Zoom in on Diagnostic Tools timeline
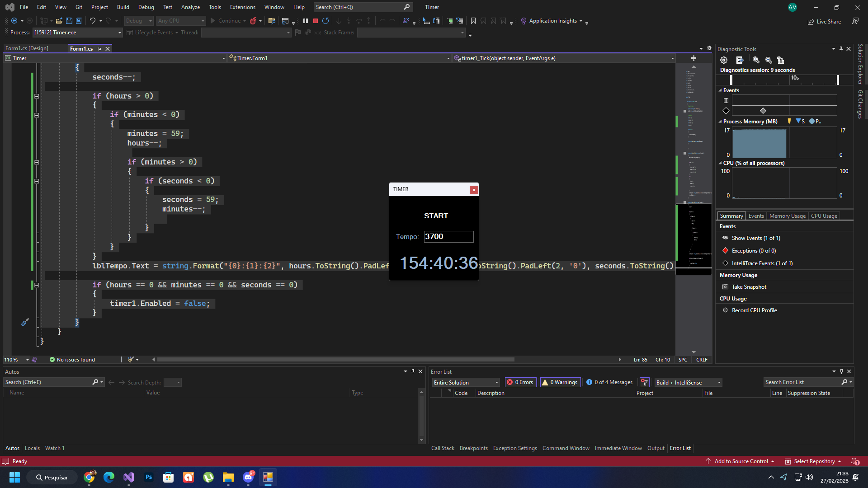This screenshot has height=488, width=868. (756, 60)
